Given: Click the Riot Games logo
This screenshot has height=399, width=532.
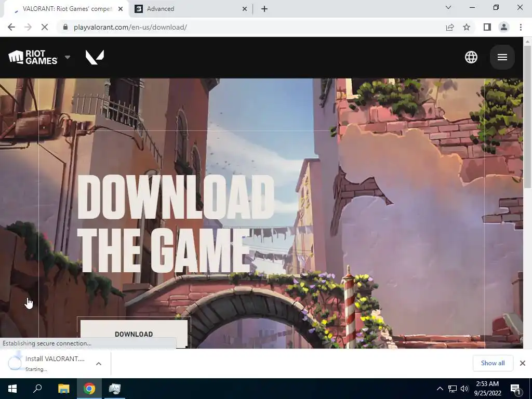Looking at the screenshot, I should point(33,57).
